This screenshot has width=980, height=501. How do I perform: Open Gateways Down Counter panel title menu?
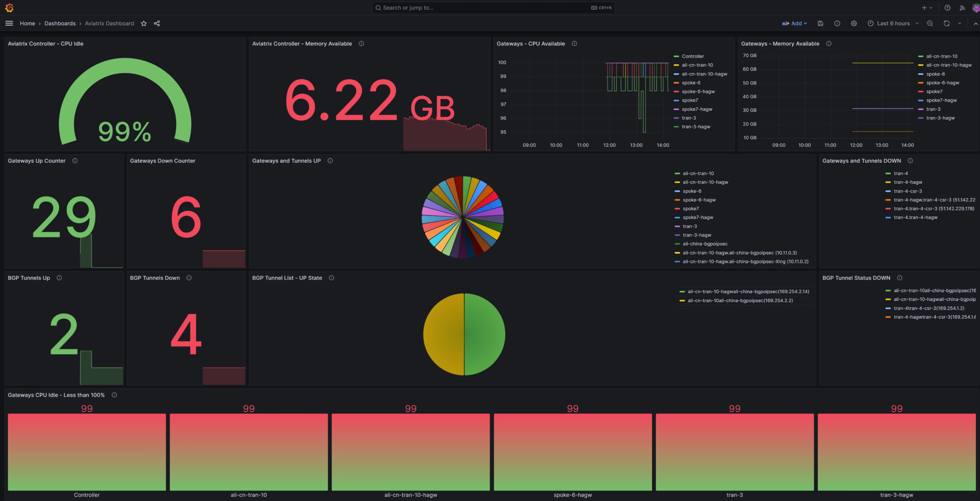point(162,161)
